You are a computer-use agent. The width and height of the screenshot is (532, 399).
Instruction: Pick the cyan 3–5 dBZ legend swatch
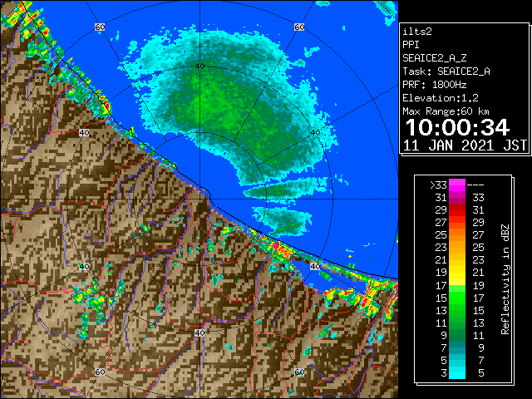point(457,373)
